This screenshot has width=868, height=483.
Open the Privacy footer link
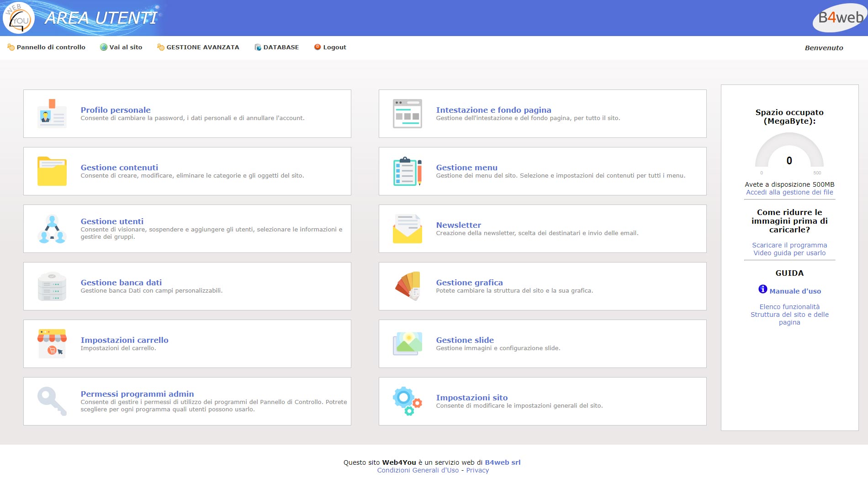pyautogui.click(x=477, y=470)
